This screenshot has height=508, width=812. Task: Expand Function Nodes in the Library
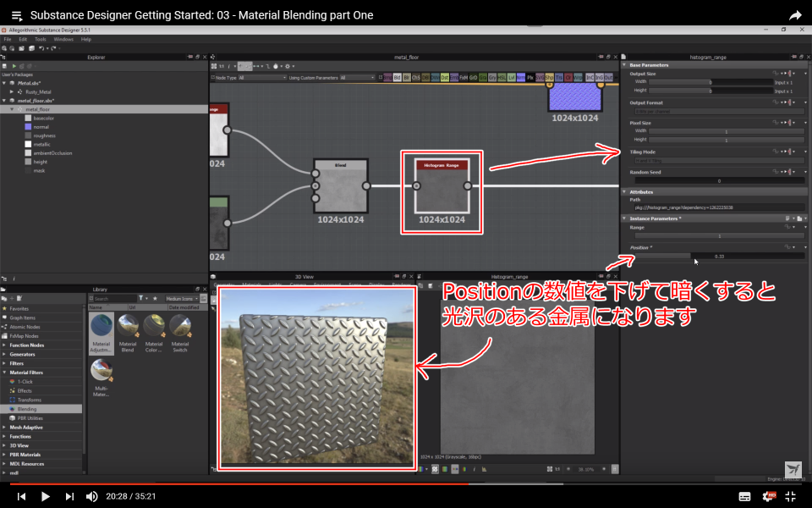click(x=4, y=345)
